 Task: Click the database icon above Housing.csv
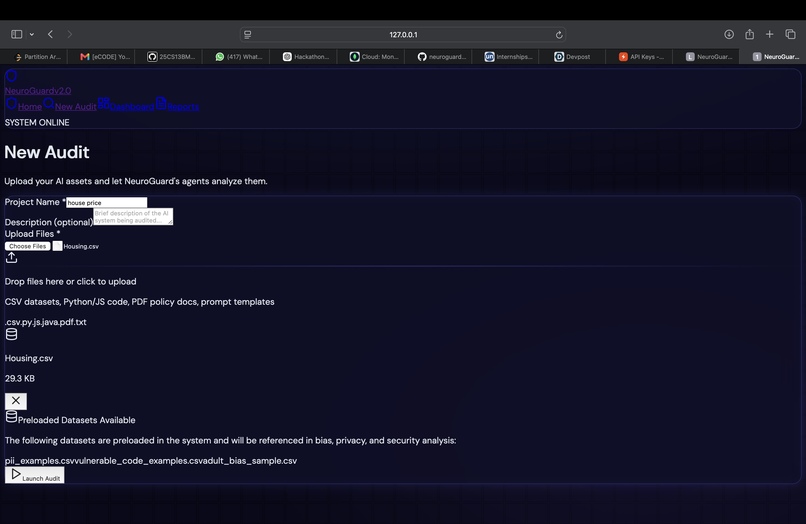(x=11, y=334)
